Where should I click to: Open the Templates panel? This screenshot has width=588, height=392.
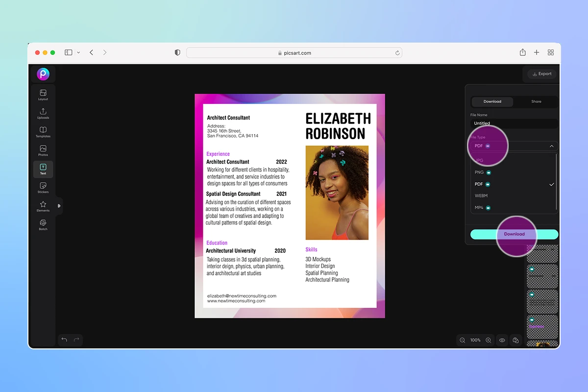coord(43,132)
